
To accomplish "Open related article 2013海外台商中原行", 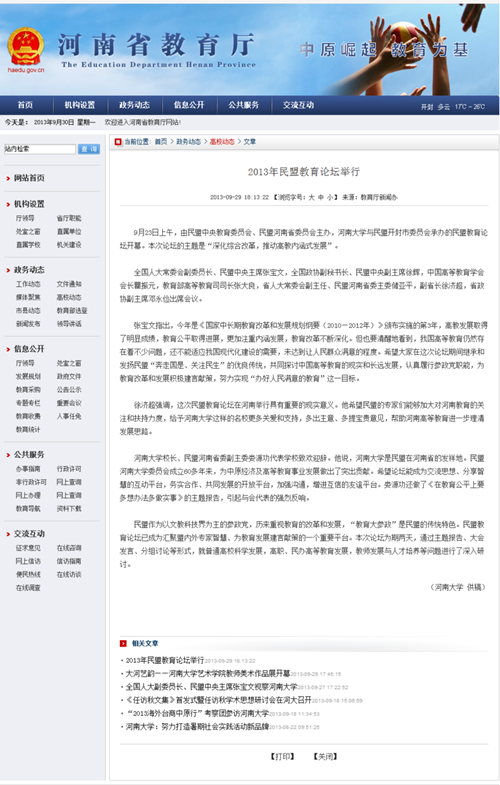I will pos(197,713).
